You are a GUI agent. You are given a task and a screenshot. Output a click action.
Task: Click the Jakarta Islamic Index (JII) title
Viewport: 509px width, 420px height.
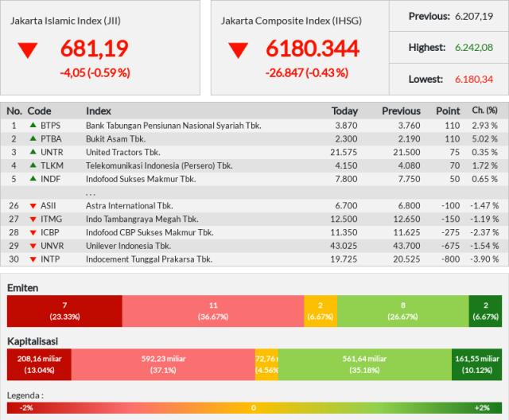point(65,21)
